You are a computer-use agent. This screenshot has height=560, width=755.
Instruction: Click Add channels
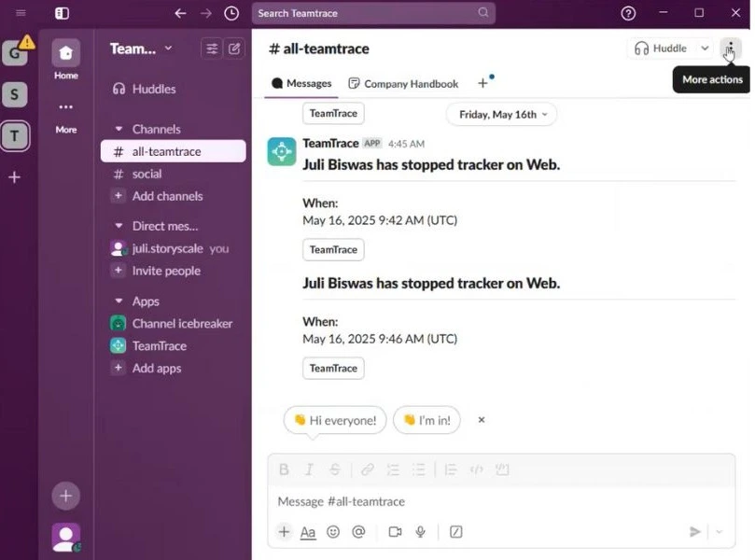(174, 196)
